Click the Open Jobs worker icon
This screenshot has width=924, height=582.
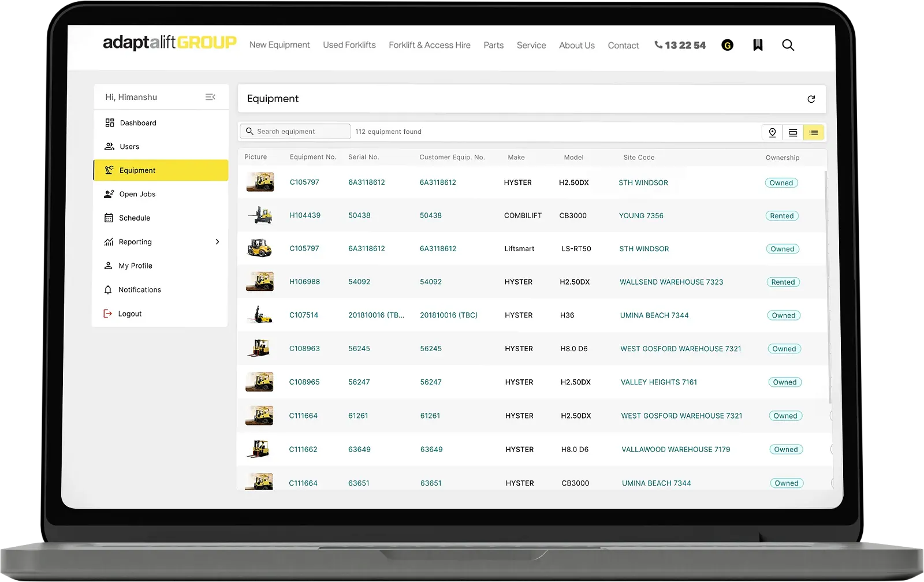tap(109, 194)
